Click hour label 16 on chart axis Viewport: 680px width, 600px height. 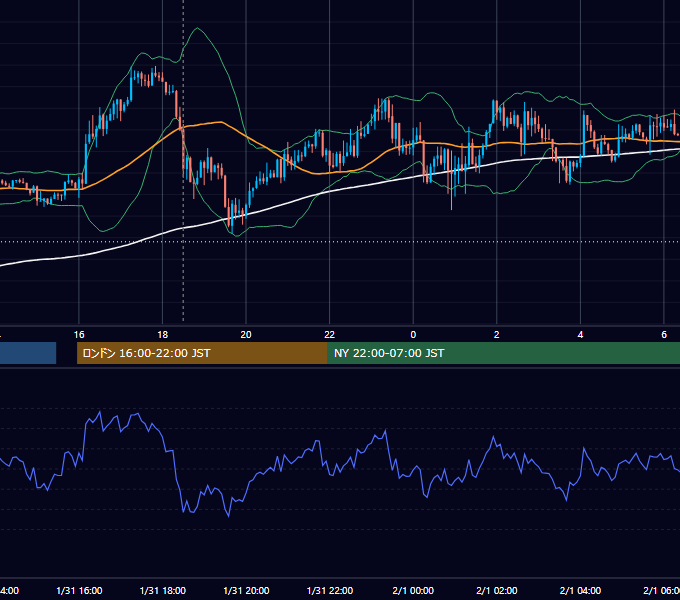79,335
